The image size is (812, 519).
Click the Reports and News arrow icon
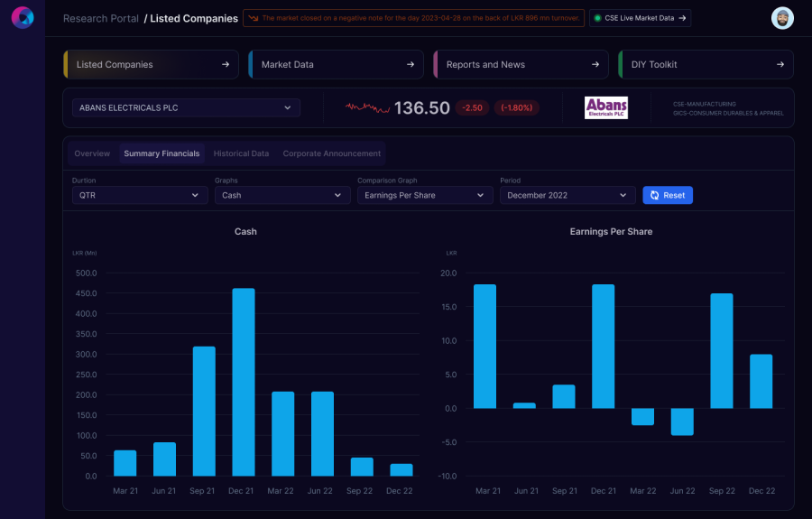pos(595,64)
